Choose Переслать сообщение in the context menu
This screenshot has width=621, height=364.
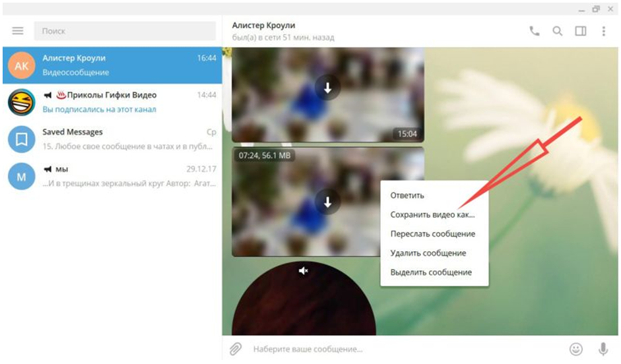click(x=434, y=234)
